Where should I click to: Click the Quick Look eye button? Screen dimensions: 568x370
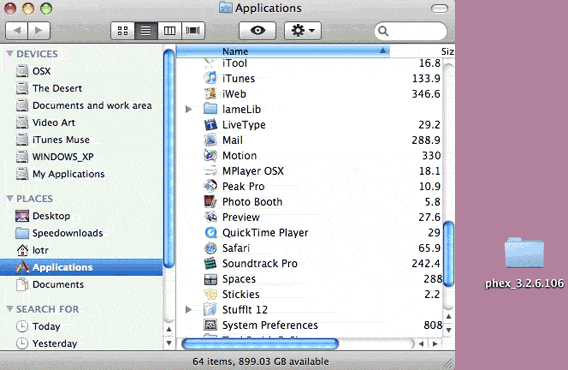(258, 30)
